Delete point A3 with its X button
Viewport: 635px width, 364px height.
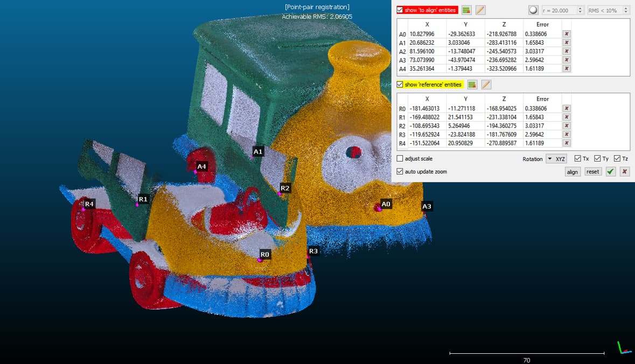click(x=567, y=60)
